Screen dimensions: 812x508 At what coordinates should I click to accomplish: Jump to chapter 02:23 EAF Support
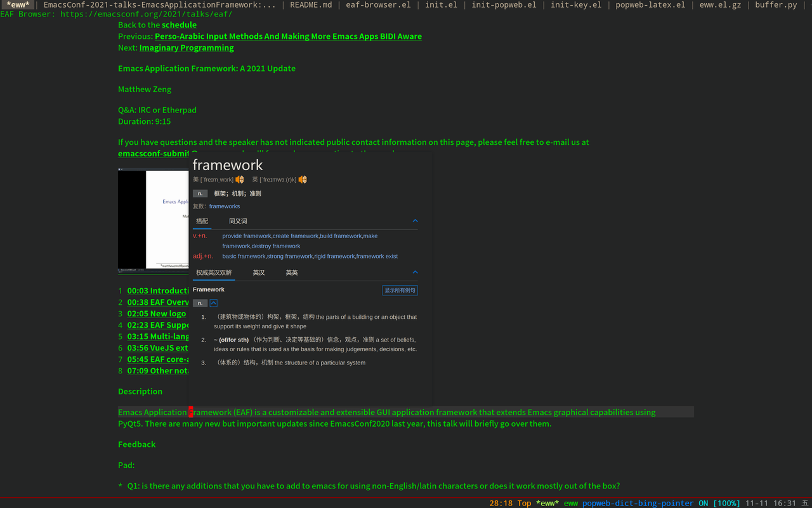(x=158, y=325)
